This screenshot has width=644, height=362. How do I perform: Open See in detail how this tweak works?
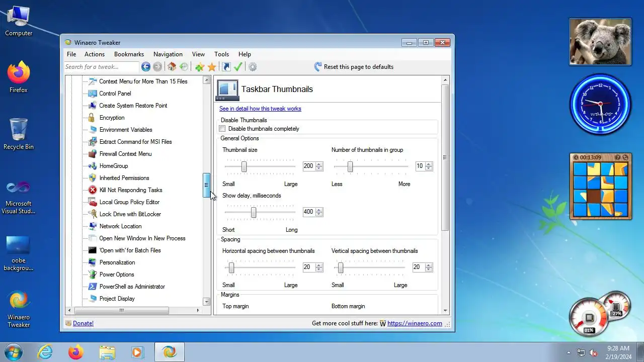tap(260, 109)
